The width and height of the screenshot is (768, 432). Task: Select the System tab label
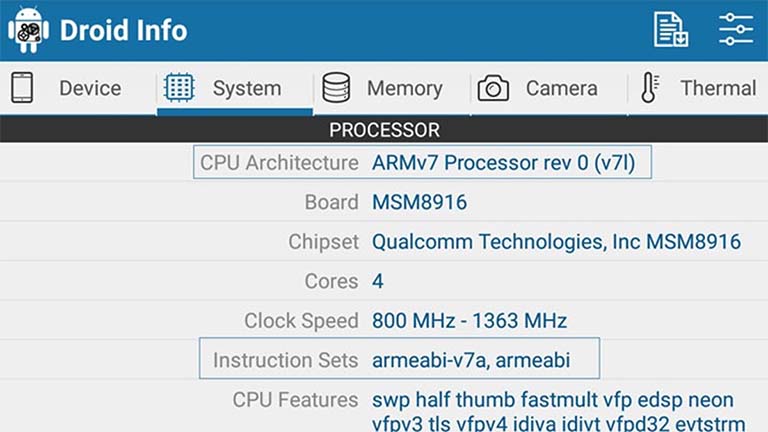[246, 88]
